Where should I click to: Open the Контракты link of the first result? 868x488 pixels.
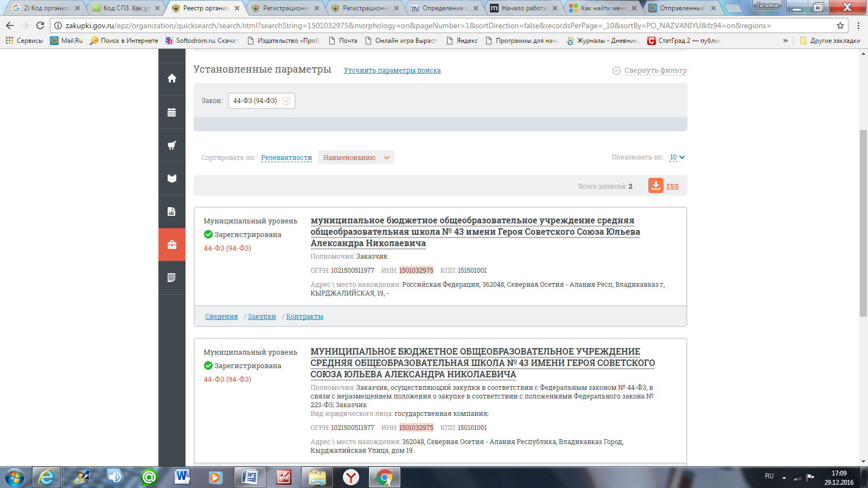point(304,317)
